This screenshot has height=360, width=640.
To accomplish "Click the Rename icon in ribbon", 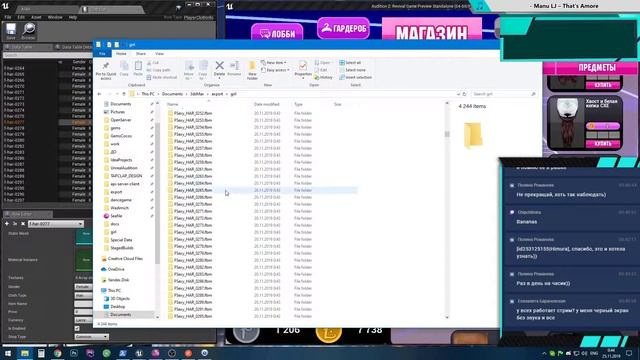I will pos(234,65).
